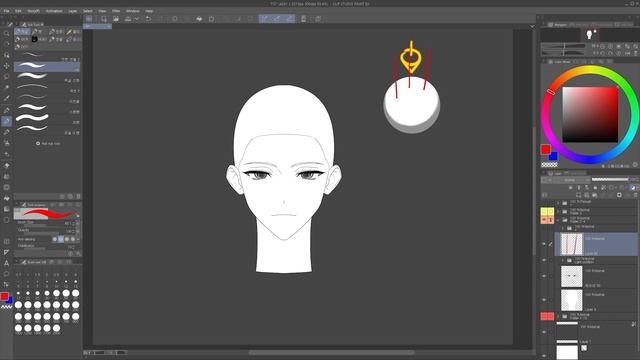The width and height of the screenshot is (640, 360).
Task: Pick the 1000 brush size preset
Action: pyautogui.click(x=18, y=328)
